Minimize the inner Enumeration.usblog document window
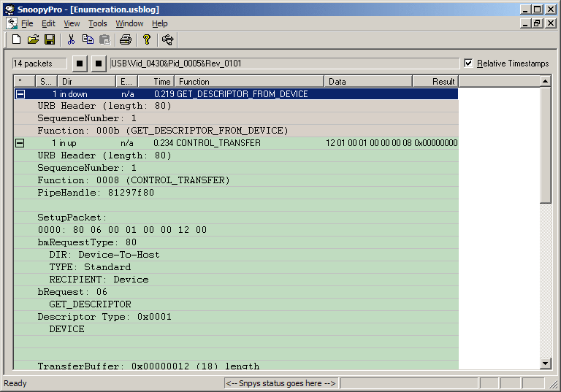This screenshot has height=392, width=561. 525,23
